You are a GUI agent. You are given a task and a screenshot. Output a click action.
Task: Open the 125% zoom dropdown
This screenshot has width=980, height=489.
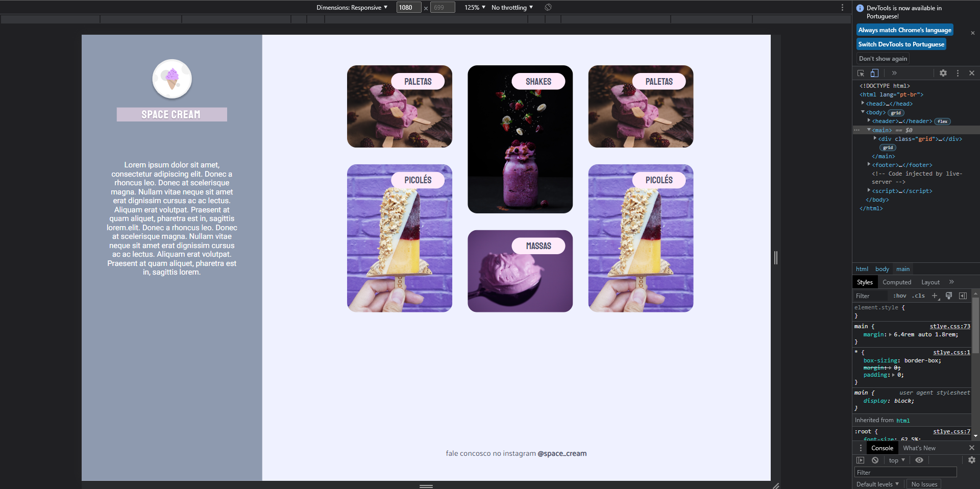(475, 7)
